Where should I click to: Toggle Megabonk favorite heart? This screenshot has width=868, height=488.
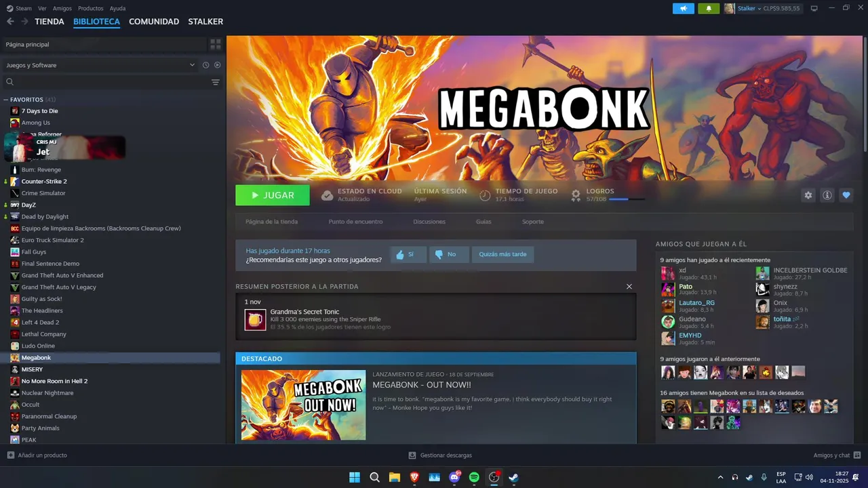click(x=846, y=195)
